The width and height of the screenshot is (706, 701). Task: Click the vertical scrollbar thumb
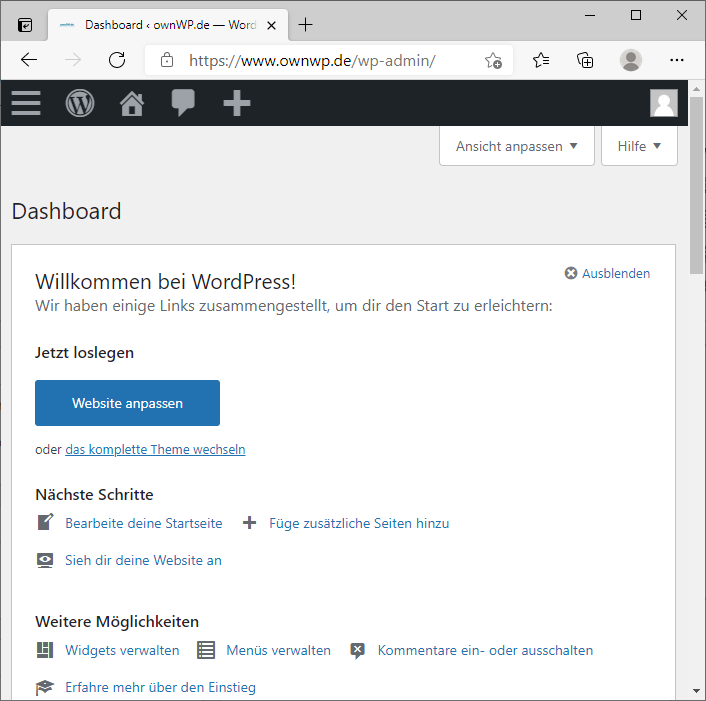coord(696,185)
